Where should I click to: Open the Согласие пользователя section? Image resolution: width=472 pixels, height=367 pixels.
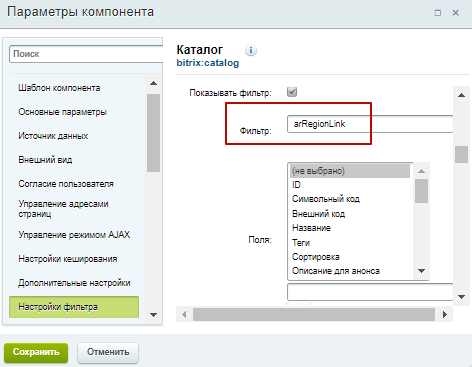click(x=66, y=184)
